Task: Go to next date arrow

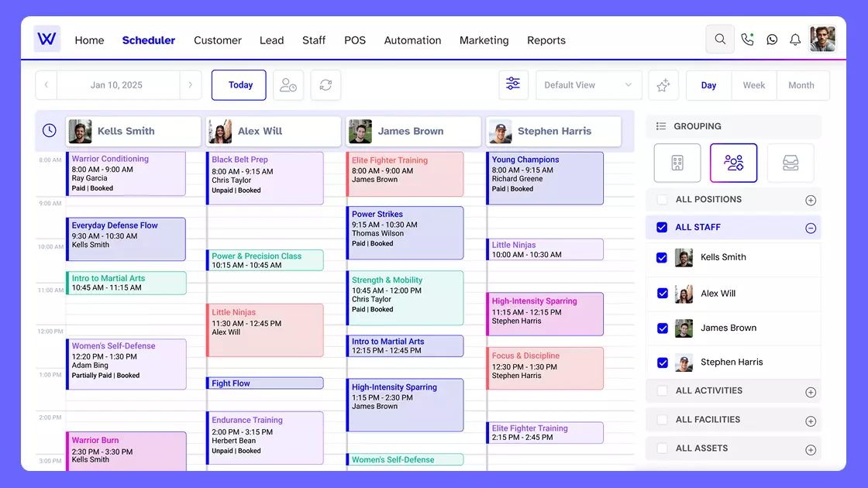Action: tap(191, 84)
